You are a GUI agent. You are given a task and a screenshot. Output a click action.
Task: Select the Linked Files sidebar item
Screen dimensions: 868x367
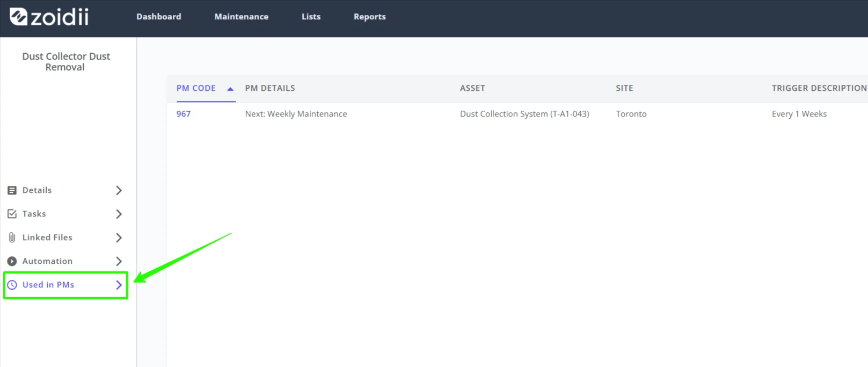point(65,238)
